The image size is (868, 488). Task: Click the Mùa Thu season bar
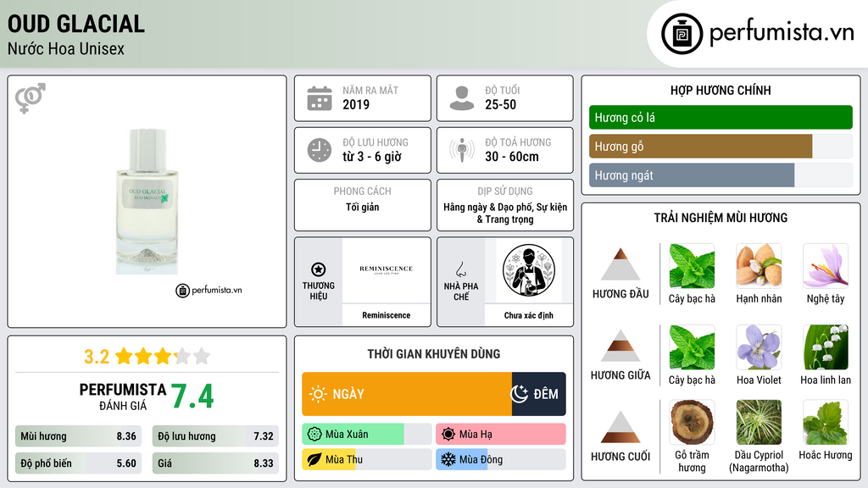pyautogui.click(x=366, y=459)
